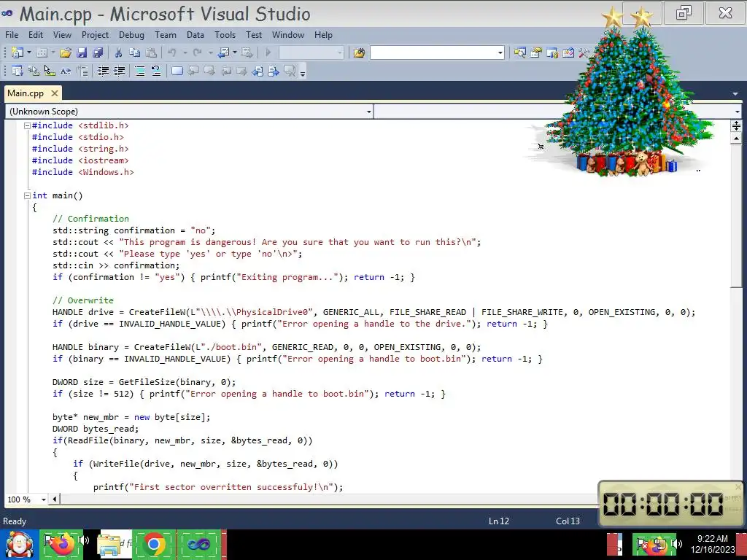This screenshot has height=560, width=747.
Task: Click the horizontal scrollbar left arrow
Action: pyautogui.click(x=54, y=499)
